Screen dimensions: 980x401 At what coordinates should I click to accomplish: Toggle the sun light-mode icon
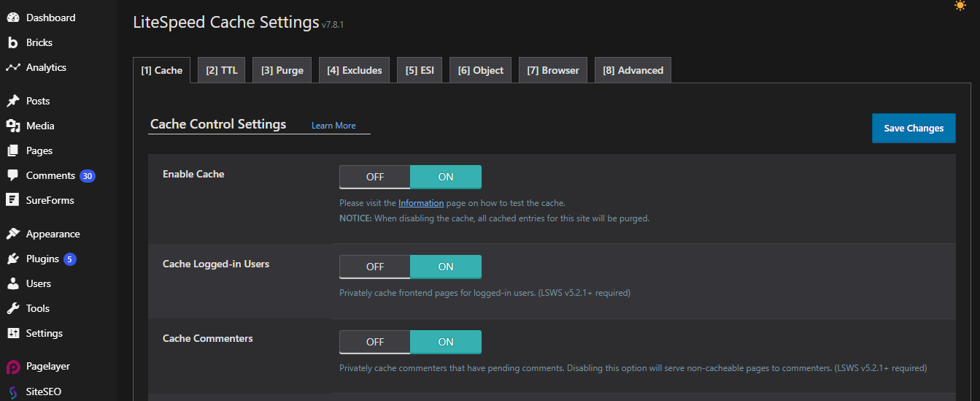[960, 6]
